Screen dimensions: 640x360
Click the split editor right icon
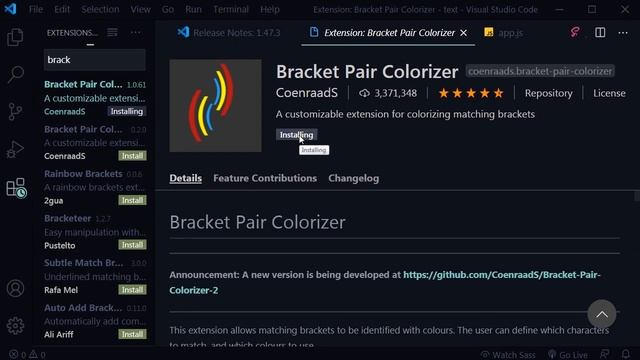coord(600,33)
